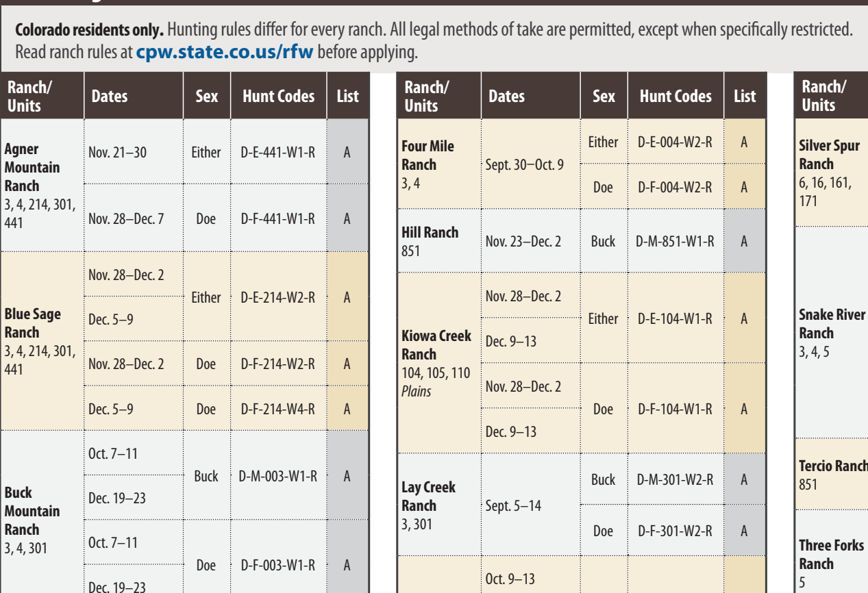Select hunt code D-E-214-W2-R
The width and height of the screenshot is (868, 593).
pos(279,298)
